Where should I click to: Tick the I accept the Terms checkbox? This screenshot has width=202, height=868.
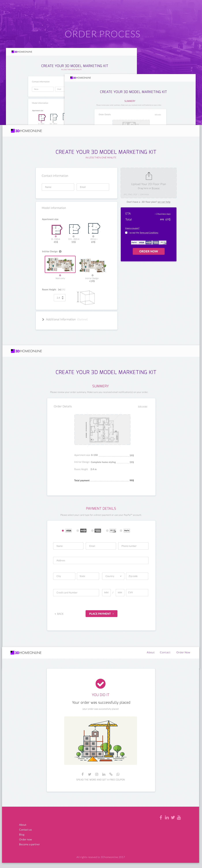click(x=126, y=233)
